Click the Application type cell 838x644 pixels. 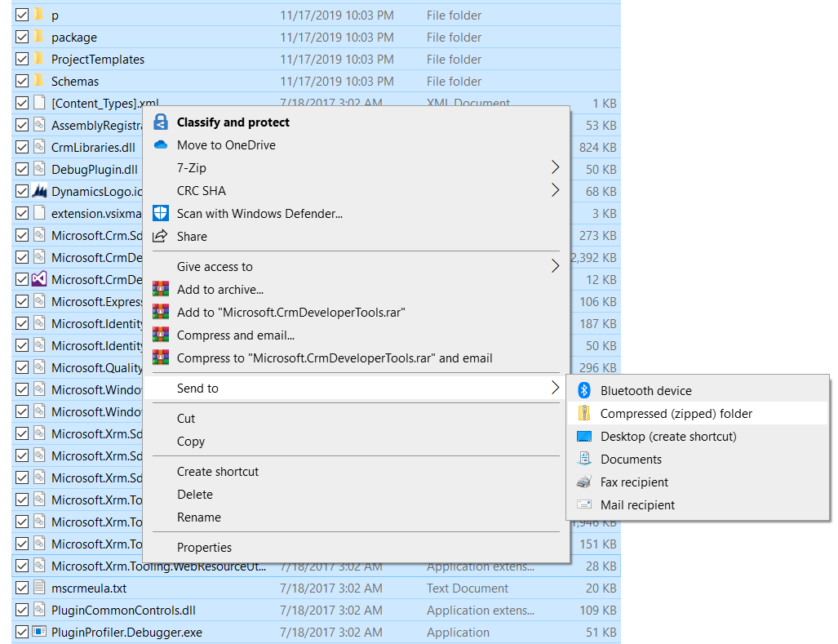point(458,633)
